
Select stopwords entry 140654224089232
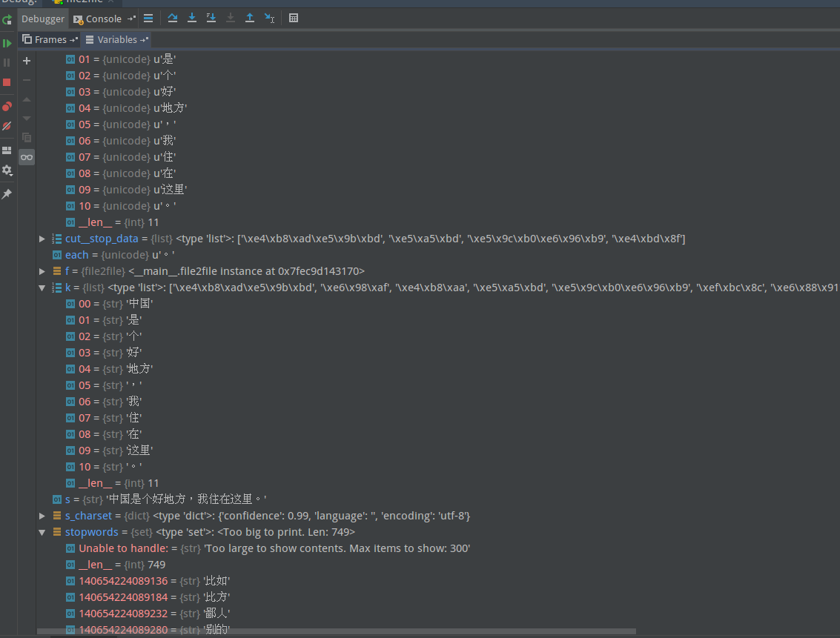(148, 614)
